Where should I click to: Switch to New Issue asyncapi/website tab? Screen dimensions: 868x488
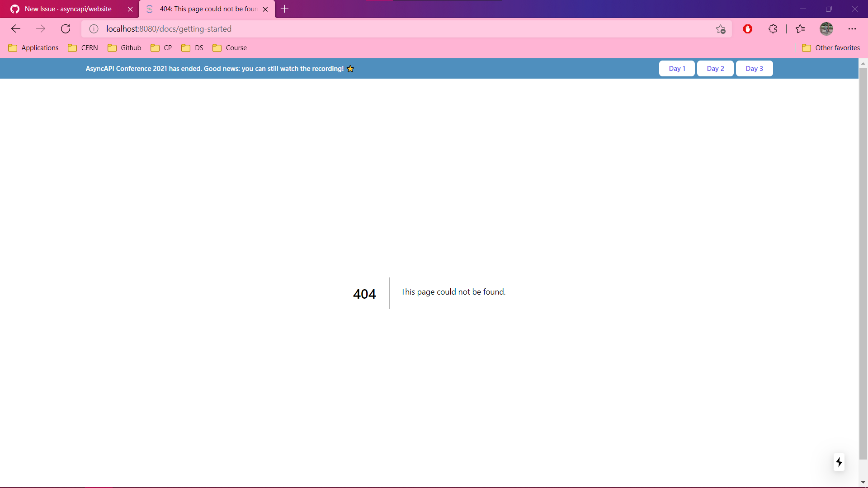68,9
